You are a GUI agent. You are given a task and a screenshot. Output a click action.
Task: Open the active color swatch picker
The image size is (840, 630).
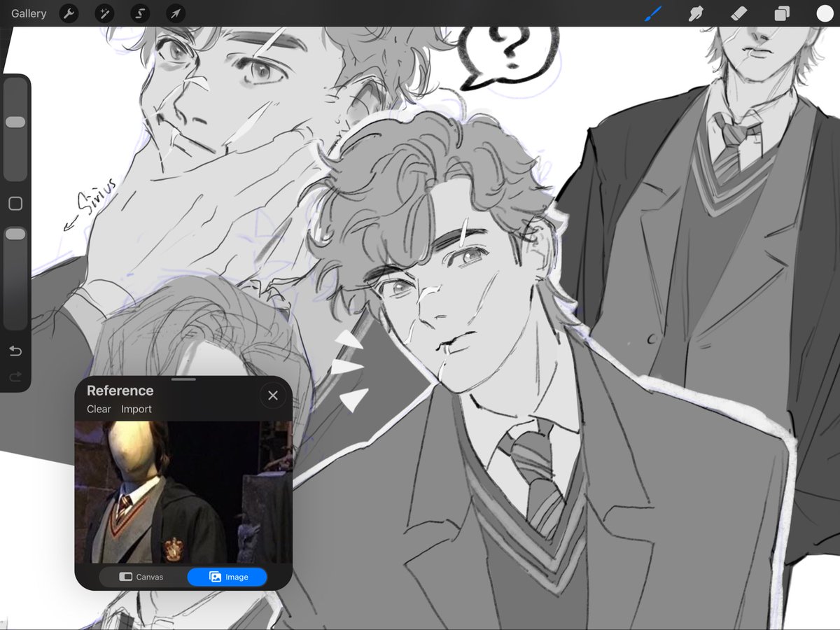(x=823, y=13)
